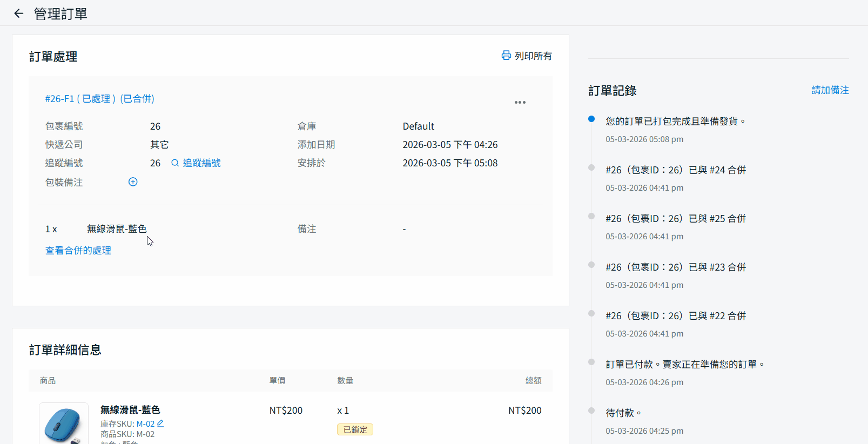Expand 查看合併的處理
The image size is (868, 444).
tap(78, 251)
